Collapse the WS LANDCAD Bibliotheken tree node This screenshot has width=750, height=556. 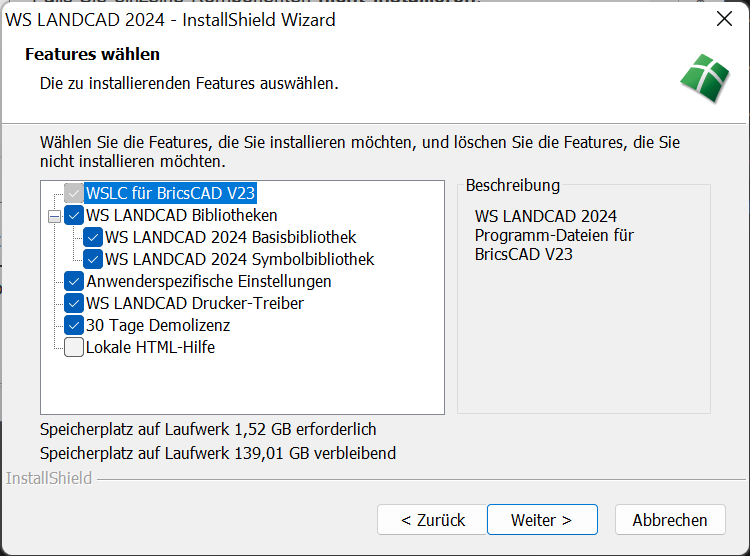point(53,215)
